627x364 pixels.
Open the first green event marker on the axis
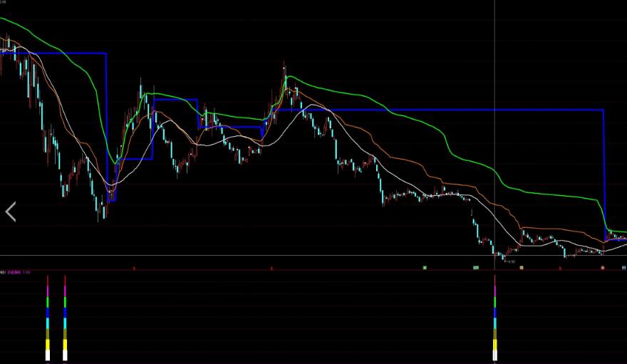[x=425, y=268]
